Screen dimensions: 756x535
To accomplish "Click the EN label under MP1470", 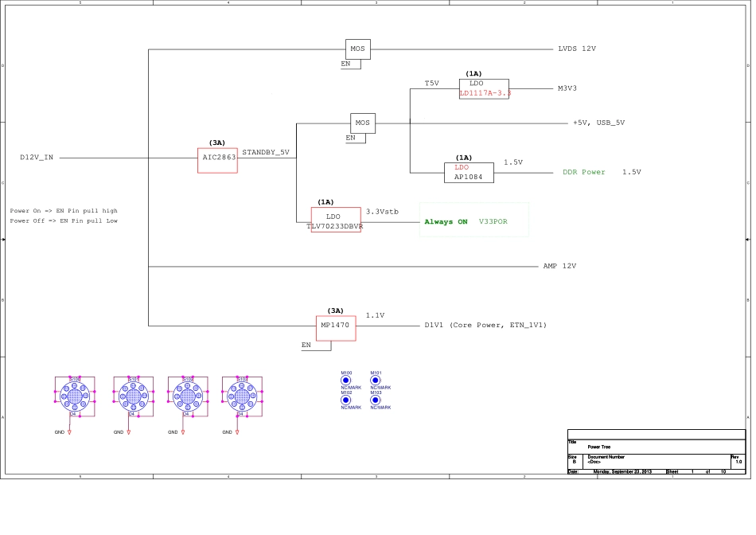I will point(306,346).
